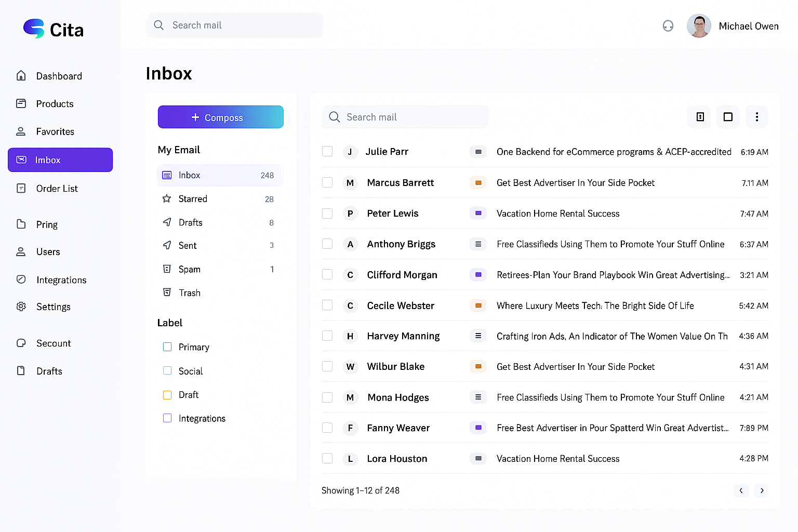798x532 pixels.
Task: Click the 'Showing 1–12 of 248' text
Action: click(x=361, y=490)
